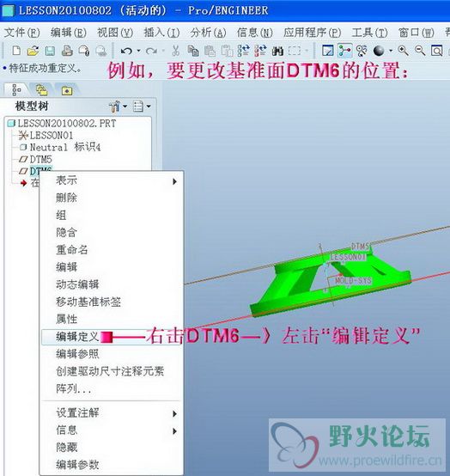The image size is (450, 476).
Task: Click the Paste Special icon
Action: coord(227,51)
